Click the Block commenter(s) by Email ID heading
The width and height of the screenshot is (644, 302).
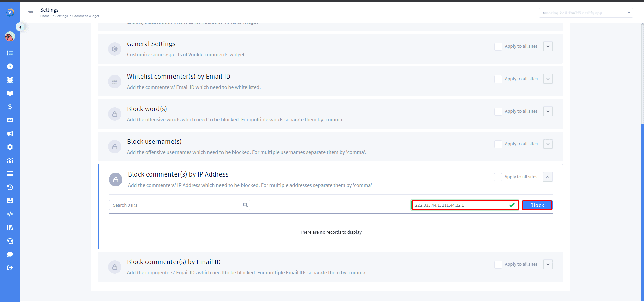click(x=174, y=262)
